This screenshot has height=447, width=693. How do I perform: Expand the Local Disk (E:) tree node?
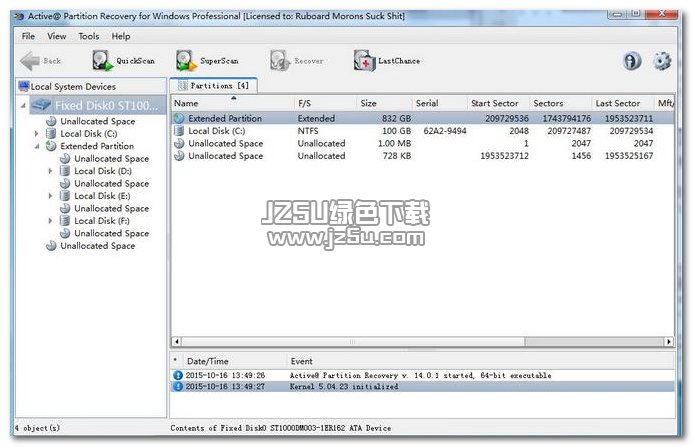[x=50, y=196]
